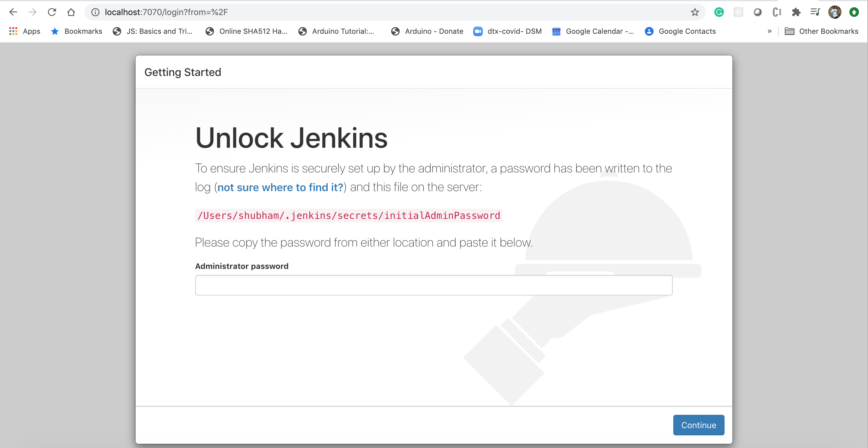This screenshot has height=448, width=868.
Task: Click the 'Administrator password' label
Action: [x=242, y=266]
